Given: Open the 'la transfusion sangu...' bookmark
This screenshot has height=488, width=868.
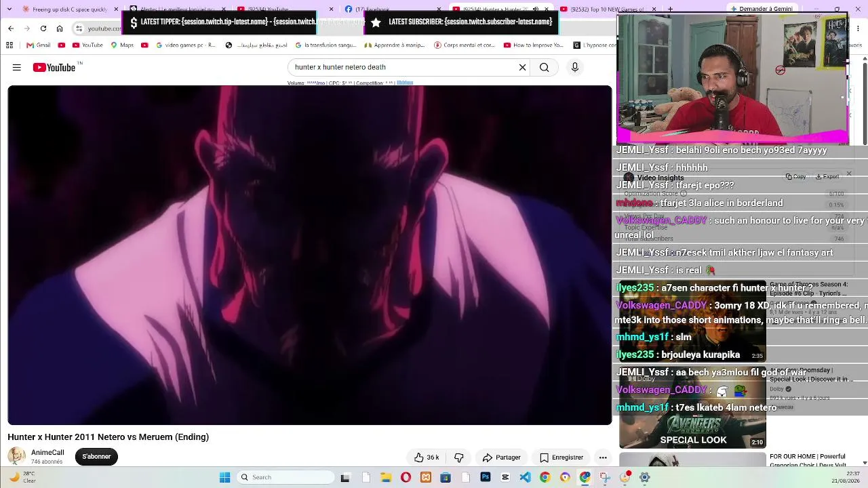Looking at the screenshot, I should 325,45.
